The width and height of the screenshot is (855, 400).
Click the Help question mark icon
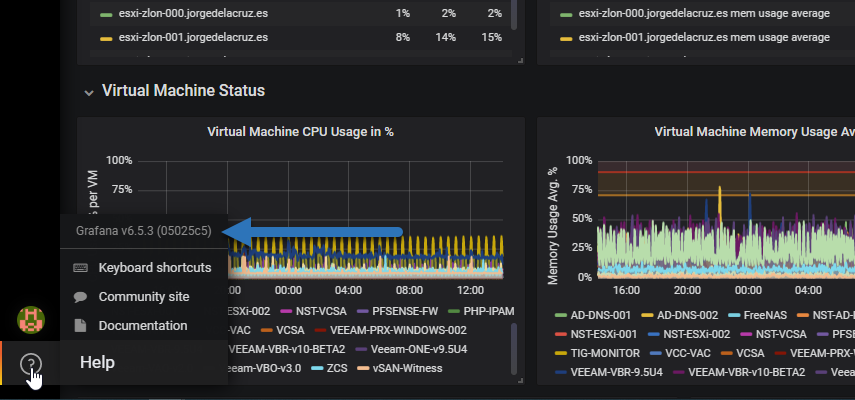point(31,363)
